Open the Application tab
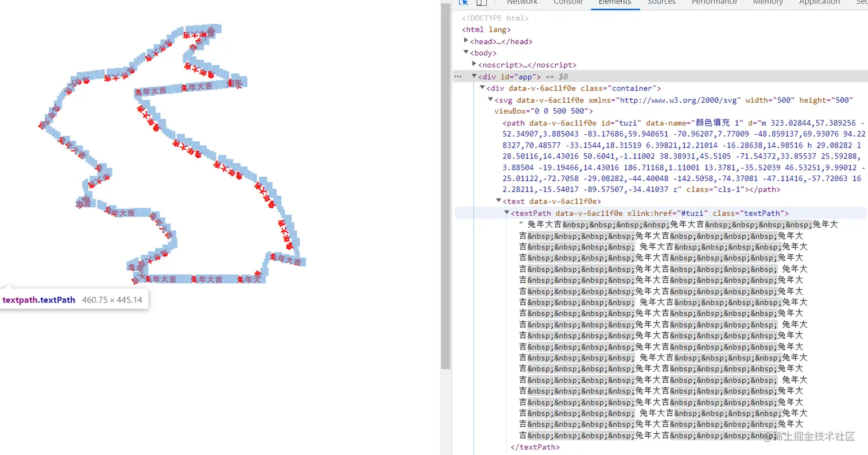 [x=819, y=3]
